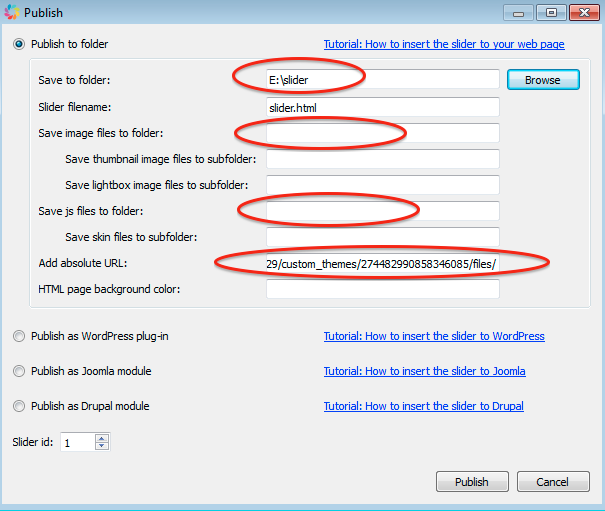The image size is (605, 511).
Task: Select Publish as WordPress plug-in option
Action: pos(19,336)
